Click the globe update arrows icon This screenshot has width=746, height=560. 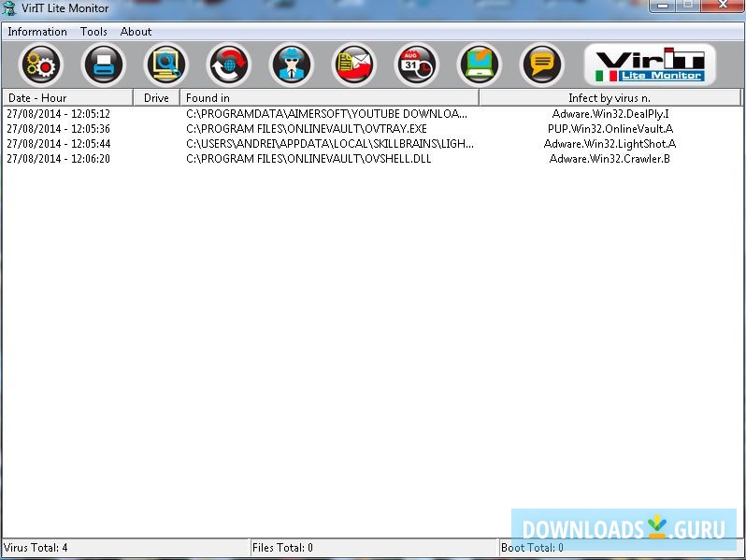pos(228,65)
